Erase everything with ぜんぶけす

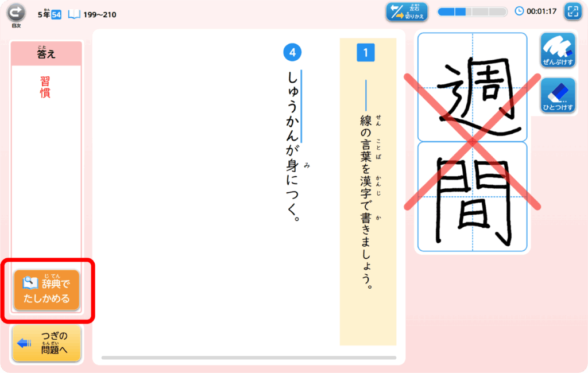point(558,50)
